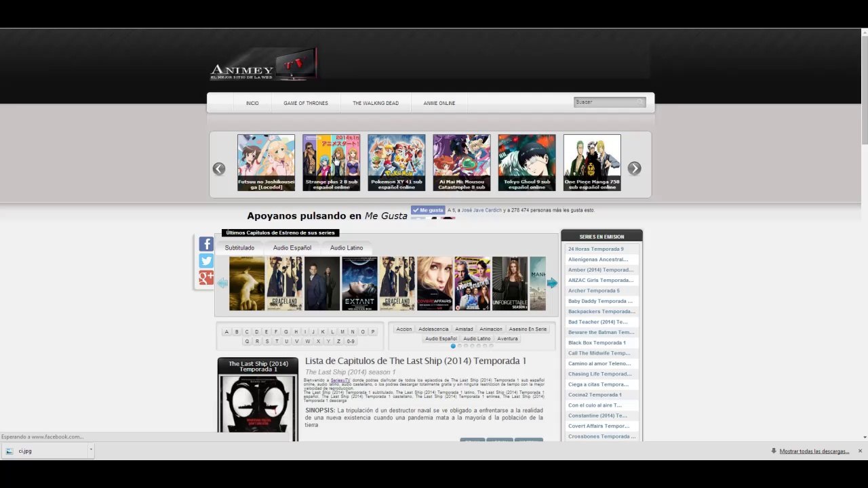
Task: Filter series by letter Q
Action: [x=246, y=342]
